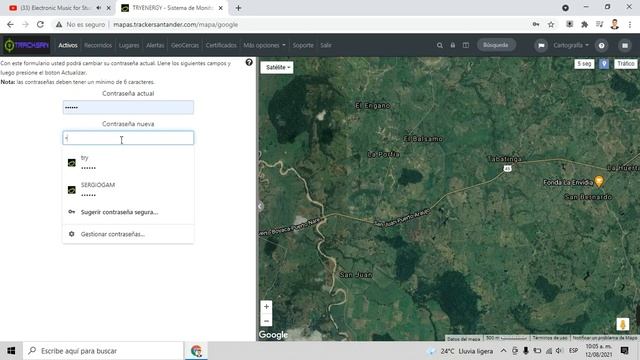Zoom in the map with plus button

coord(266,307)
